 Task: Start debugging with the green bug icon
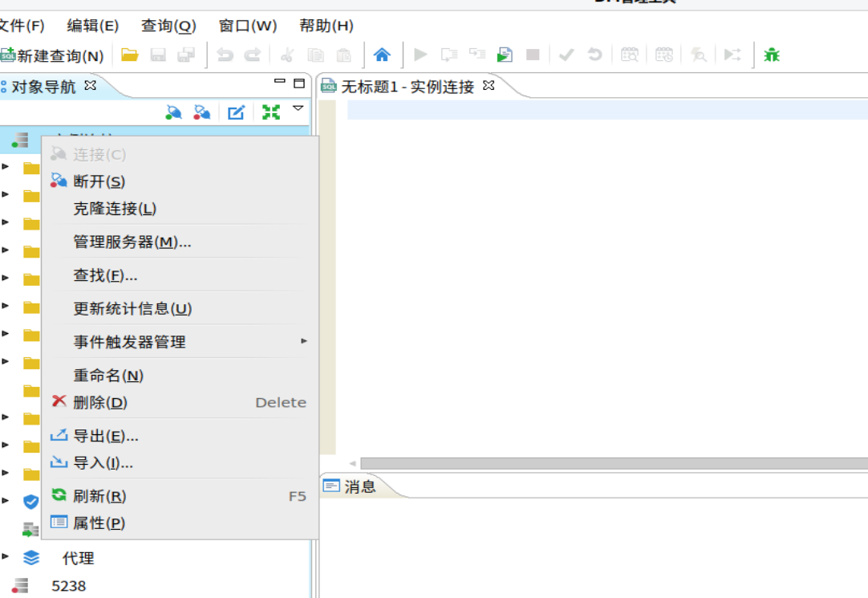(x=770, y=54)
